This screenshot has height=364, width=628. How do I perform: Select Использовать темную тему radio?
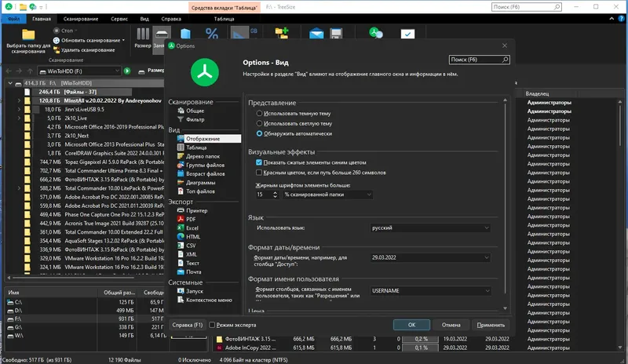pos(259,113)
